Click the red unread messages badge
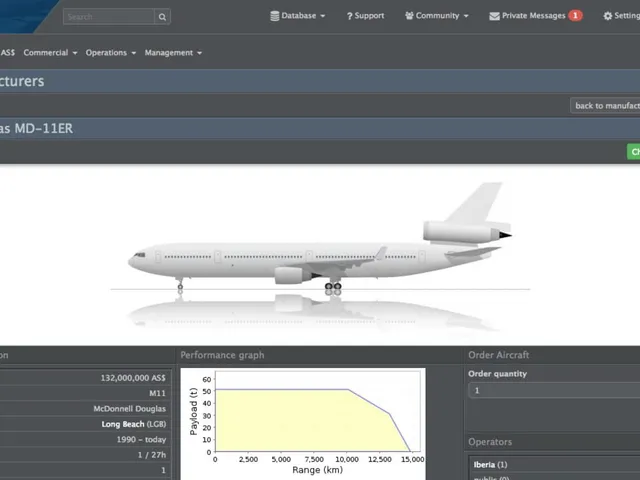 tap(576, 16)
